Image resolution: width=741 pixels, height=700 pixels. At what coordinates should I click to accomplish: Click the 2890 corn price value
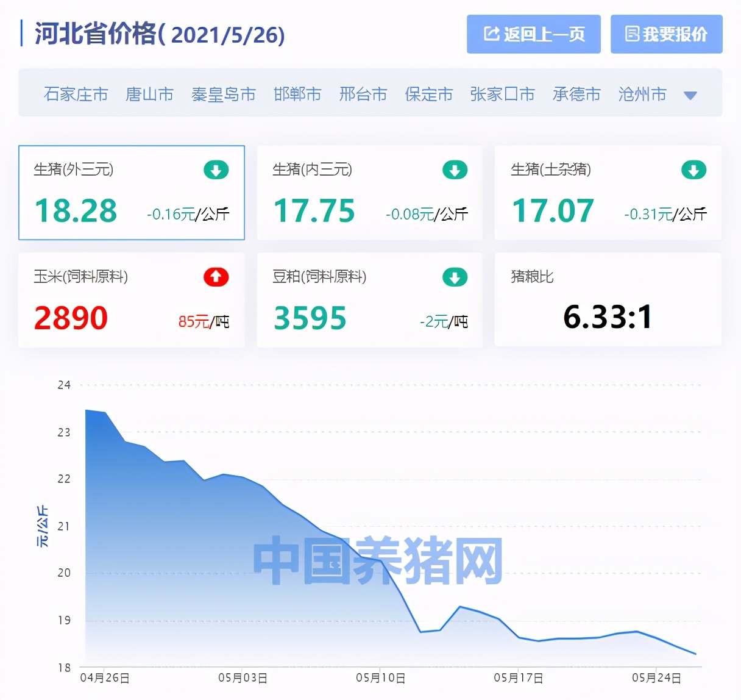click(71, 318)
